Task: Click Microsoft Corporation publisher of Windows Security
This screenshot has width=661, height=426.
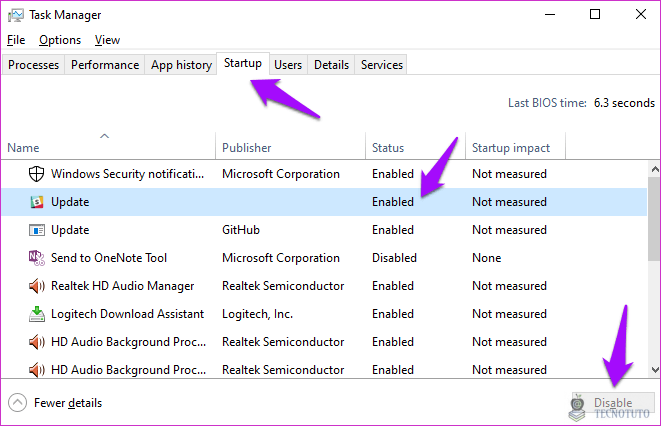Action: pyautogui.click(x=281, y=174)
